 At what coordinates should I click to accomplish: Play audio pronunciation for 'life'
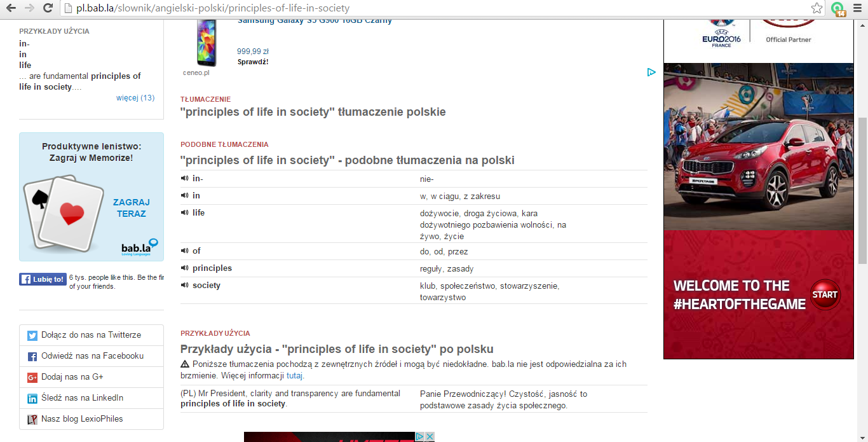click(x=185, y=213)
